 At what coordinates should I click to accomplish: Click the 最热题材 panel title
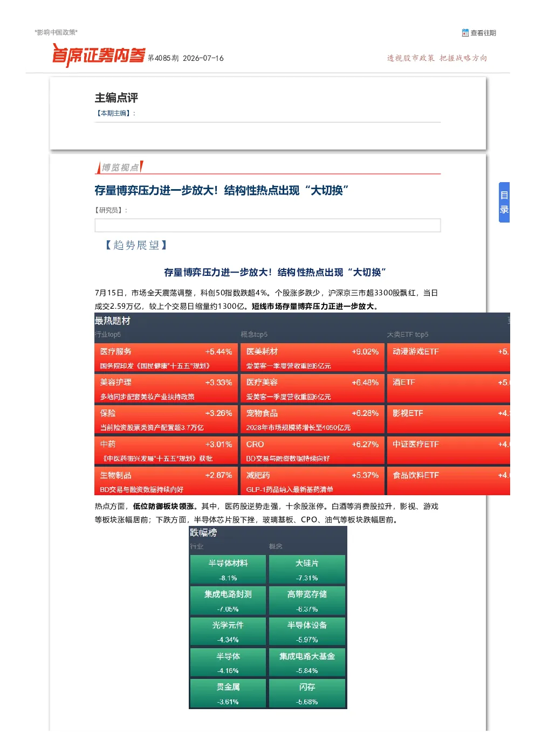113,321
